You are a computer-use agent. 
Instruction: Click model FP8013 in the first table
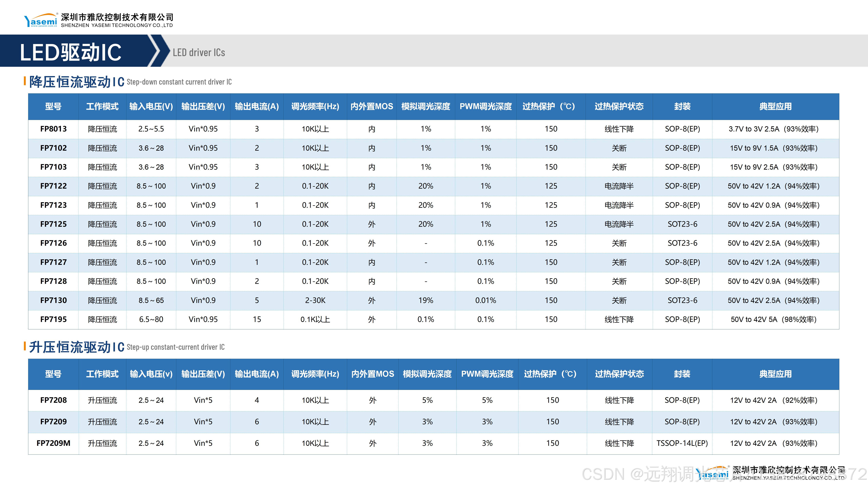point(53,129)
